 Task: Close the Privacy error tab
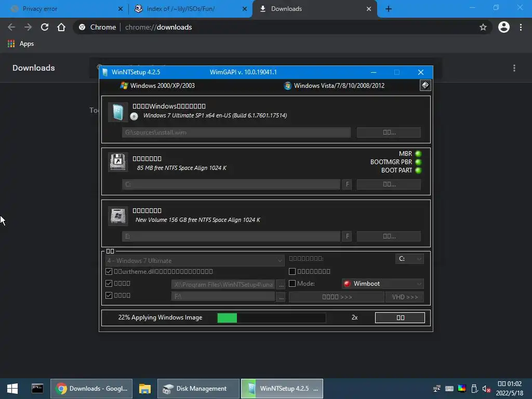click(120, 9)
